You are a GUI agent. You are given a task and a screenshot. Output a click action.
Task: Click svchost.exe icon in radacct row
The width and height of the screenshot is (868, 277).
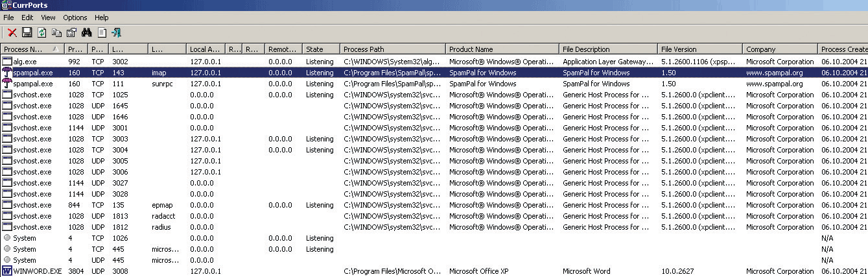click(7, 216)
